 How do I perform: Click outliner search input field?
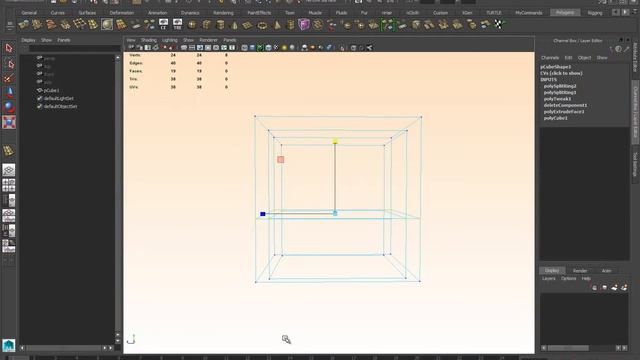click(74, 48)
